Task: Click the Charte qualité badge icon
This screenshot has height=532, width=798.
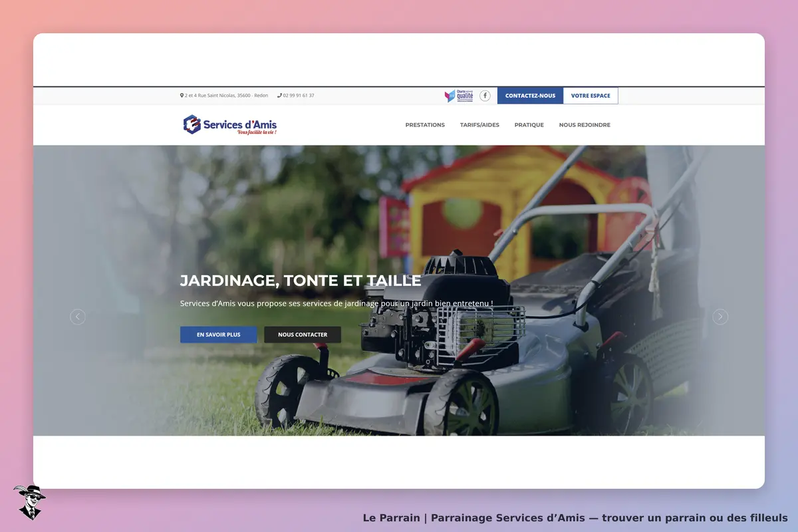Action: (x=459, y=96)
